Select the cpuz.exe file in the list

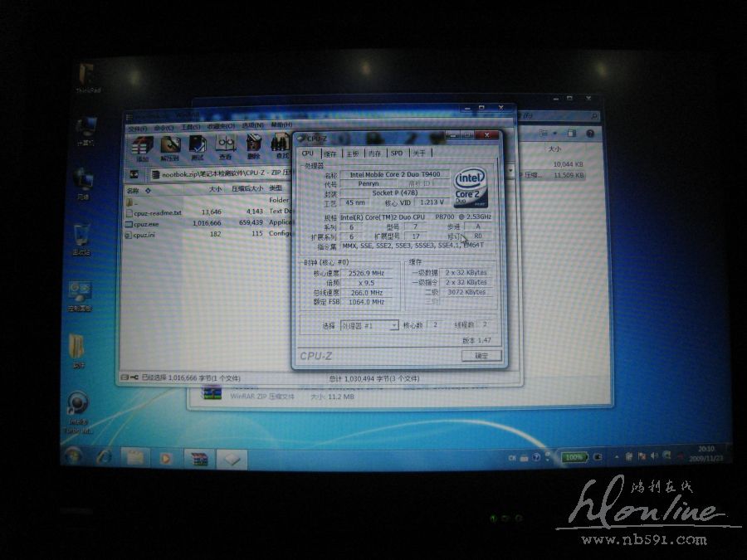[x=146, y=223]
